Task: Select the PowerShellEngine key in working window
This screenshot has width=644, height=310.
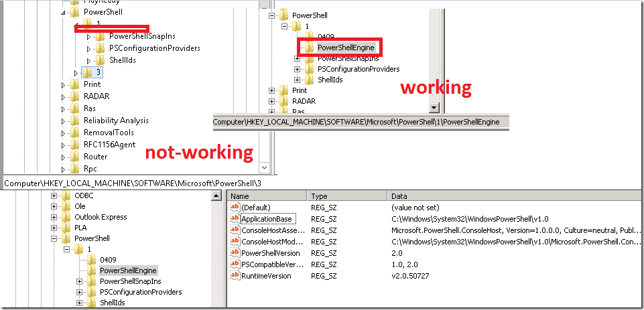Action: [x=346, y=48]
